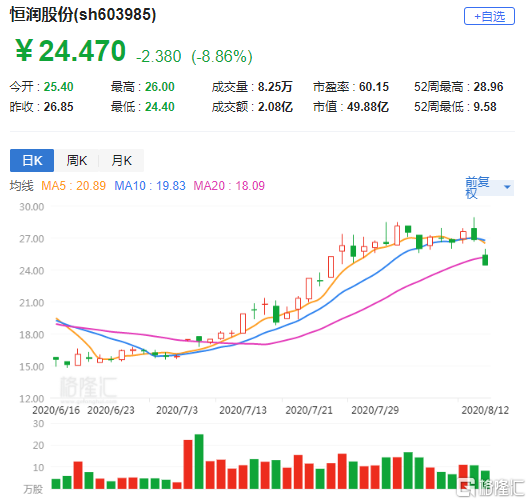
Task: Add stock to watchlist with +自选 button
Action: click(489, 16)
